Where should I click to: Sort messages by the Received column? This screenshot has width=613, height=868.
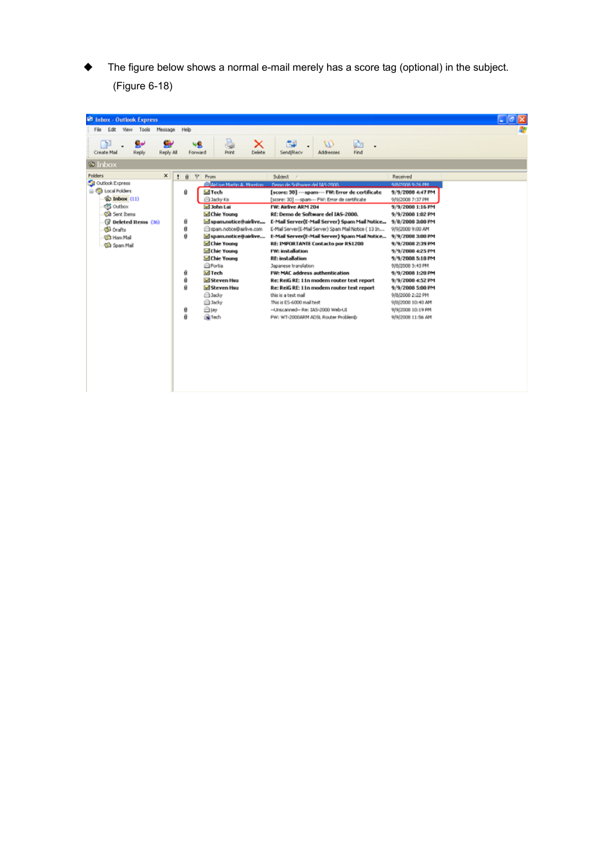coord(402,177)
